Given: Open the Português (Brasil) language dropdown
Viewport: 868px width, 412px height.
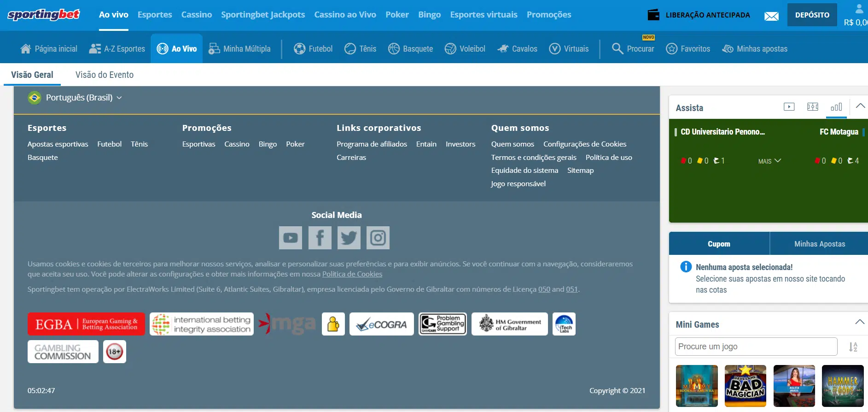Looking at the screenshot, I should 75,98.
